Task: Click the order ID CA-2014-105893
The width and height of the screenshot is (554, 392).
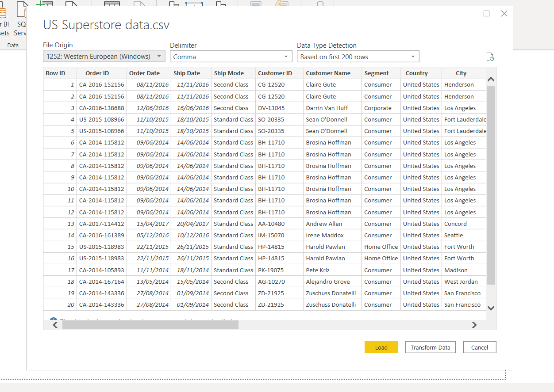Action: [x=102, y=270]
